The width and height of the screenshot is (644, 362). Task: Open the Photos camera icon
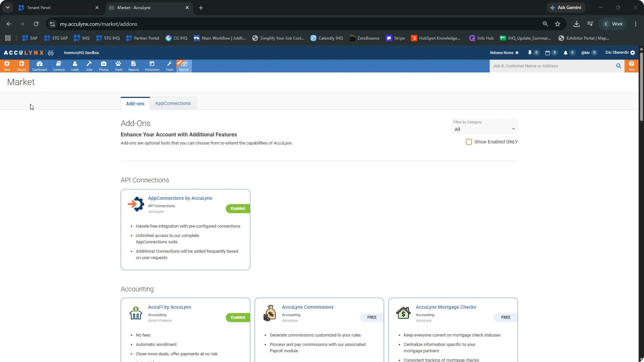103,66
